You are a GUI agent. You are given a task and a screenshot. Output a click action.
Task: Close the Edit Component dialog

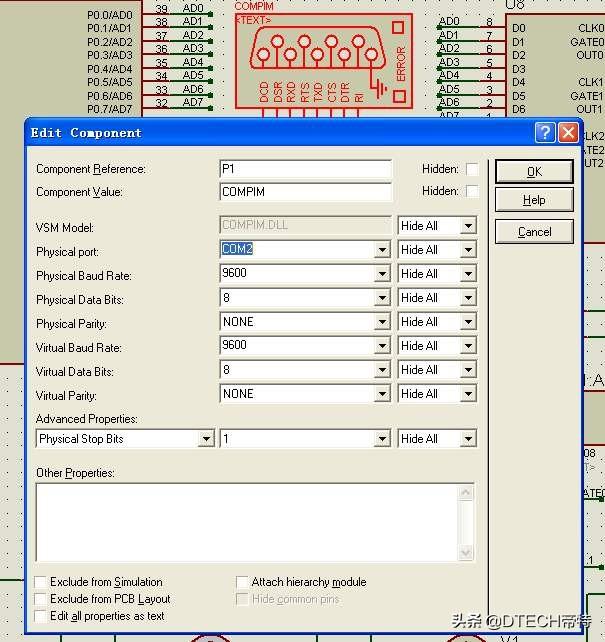click(568, 133)
